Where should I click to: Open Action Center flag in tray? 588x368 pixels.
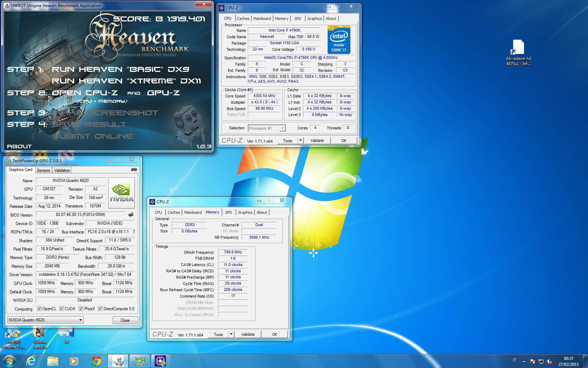click(x=533, y=361)
